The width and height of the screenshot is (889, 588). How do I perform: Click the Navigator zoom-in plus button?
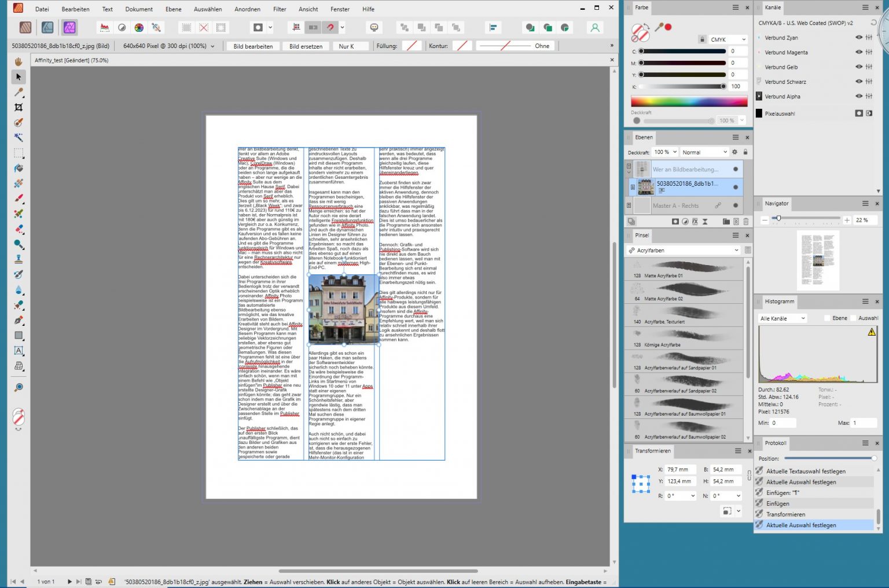point(847,220)
